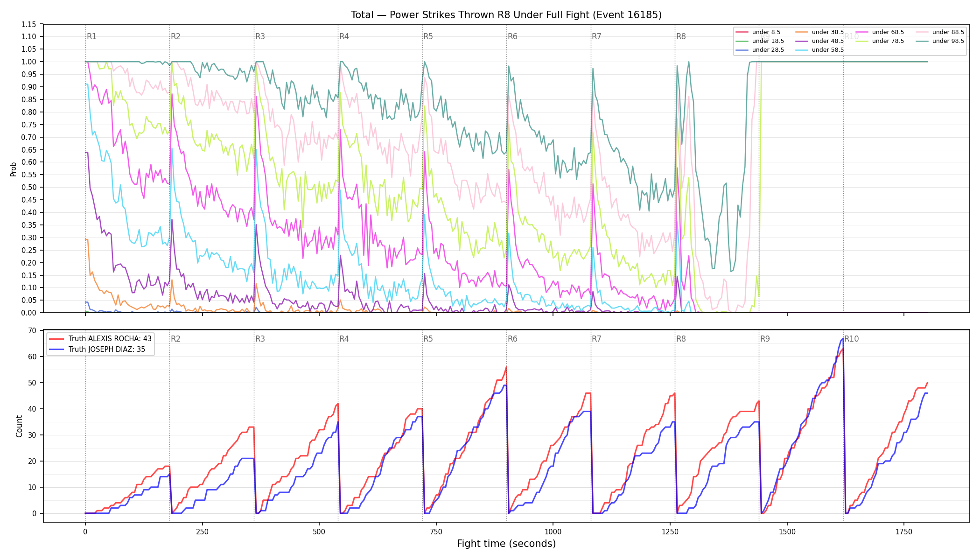Screen dimensions: 980x560
Task: Click the R7 round label in the Count chart
Action: coord(596,339)
